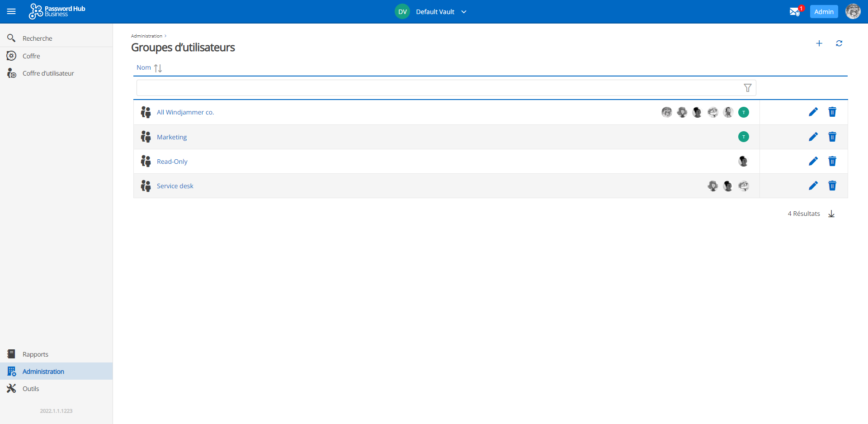Viewport: 868px width, 424px height.
Task: Click the add user group plus icon
Action: (819, 43)
